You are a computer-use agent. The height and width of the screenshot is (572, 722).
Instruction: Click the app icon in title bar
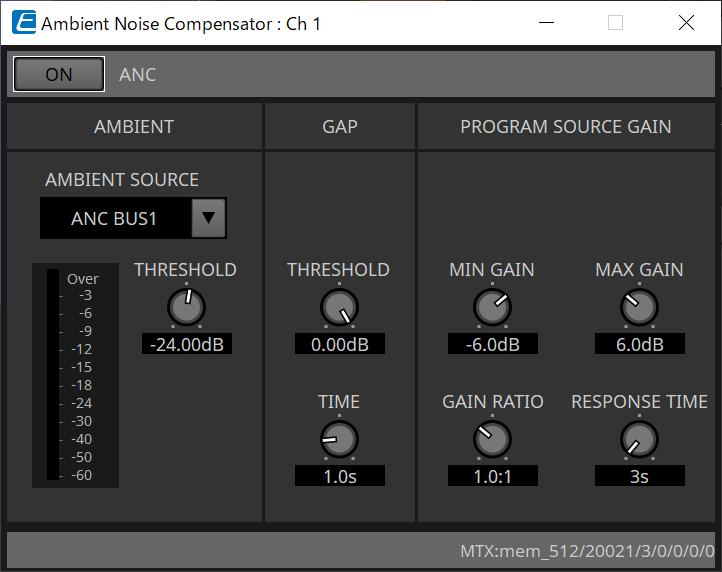[22, 22]
